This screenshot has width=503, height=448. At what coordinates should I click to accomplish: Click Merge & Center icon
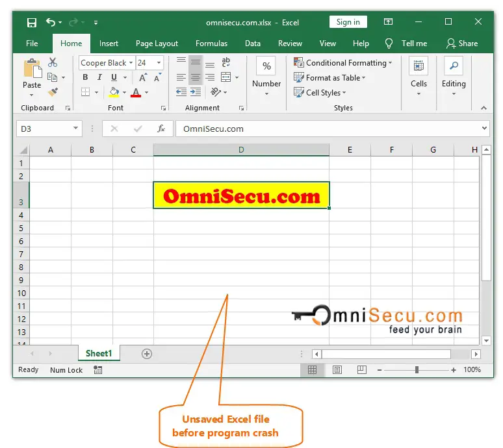click(x=226, y=77)
